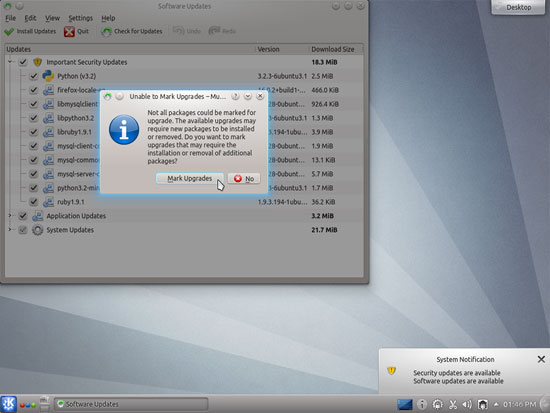Expand the System Updates group

tap(10, 229)
